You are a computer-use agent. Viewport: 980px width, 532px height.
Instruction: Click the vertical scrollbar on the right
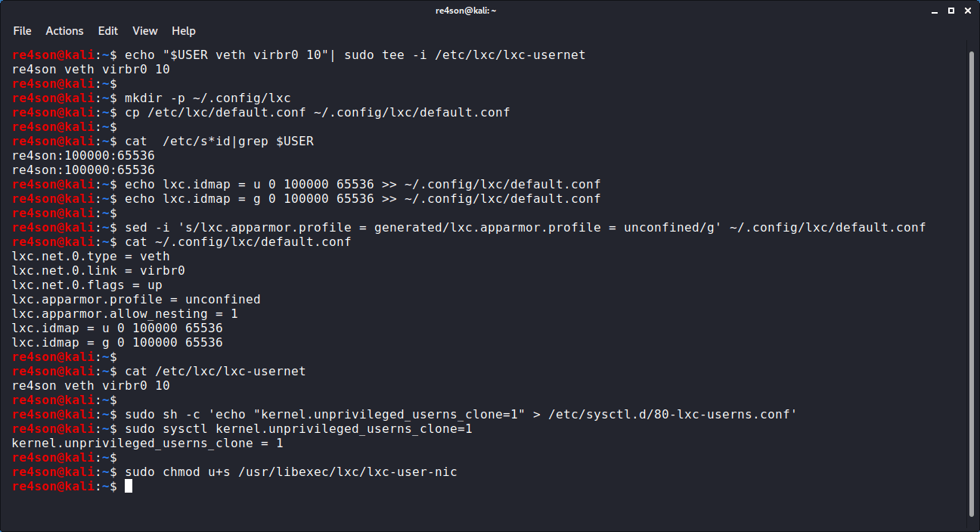pos(972,280)
